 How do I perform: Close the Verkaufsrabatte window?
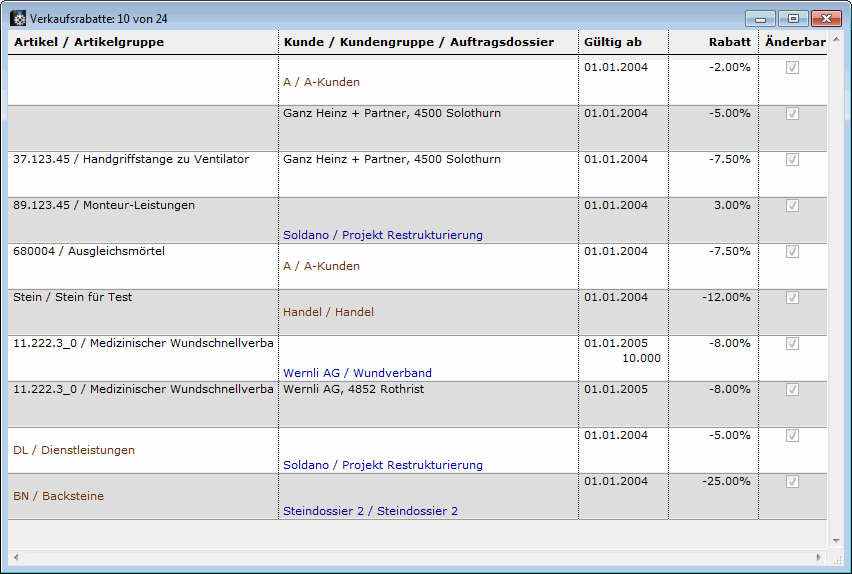(x=825, y=19)
